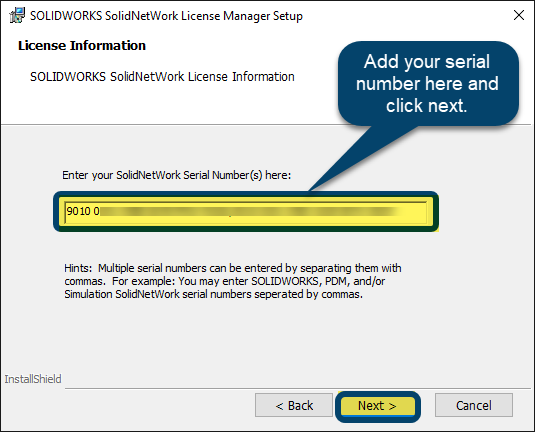Go back with the Back button
Screen dimensions: 535x432
point(294,405)
